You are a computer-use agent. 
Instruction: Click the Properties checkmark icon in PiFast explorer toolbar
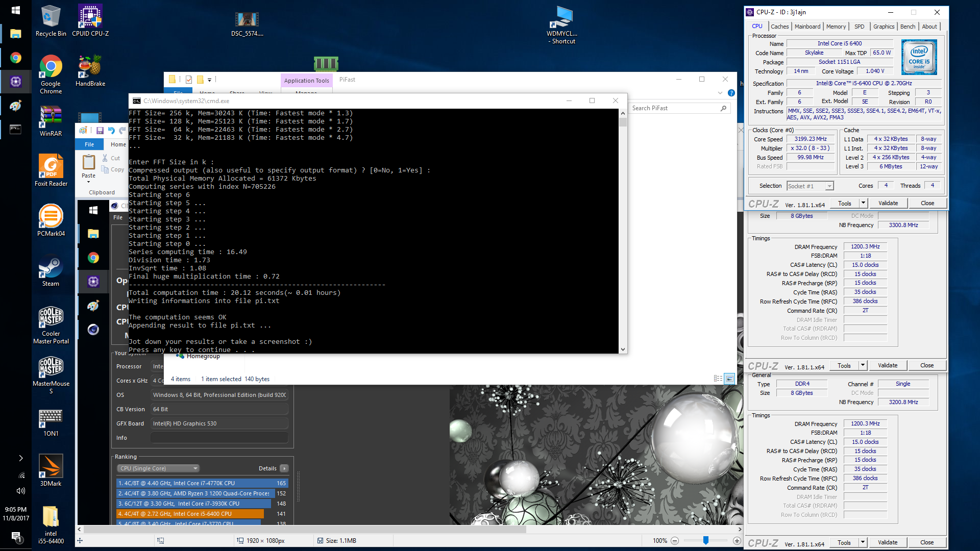pos(189,79)
